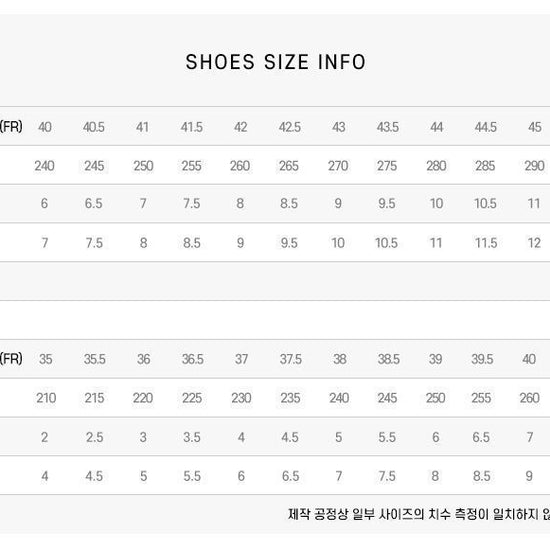Click the 37.5 FR size cell

(x=290, y=359)
